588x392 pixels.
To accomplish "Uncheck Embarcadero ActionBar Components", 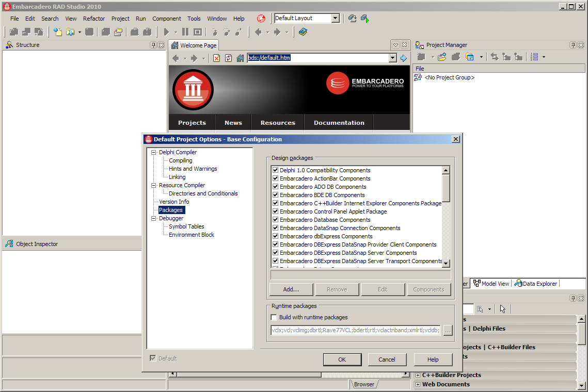I will 275,178.
